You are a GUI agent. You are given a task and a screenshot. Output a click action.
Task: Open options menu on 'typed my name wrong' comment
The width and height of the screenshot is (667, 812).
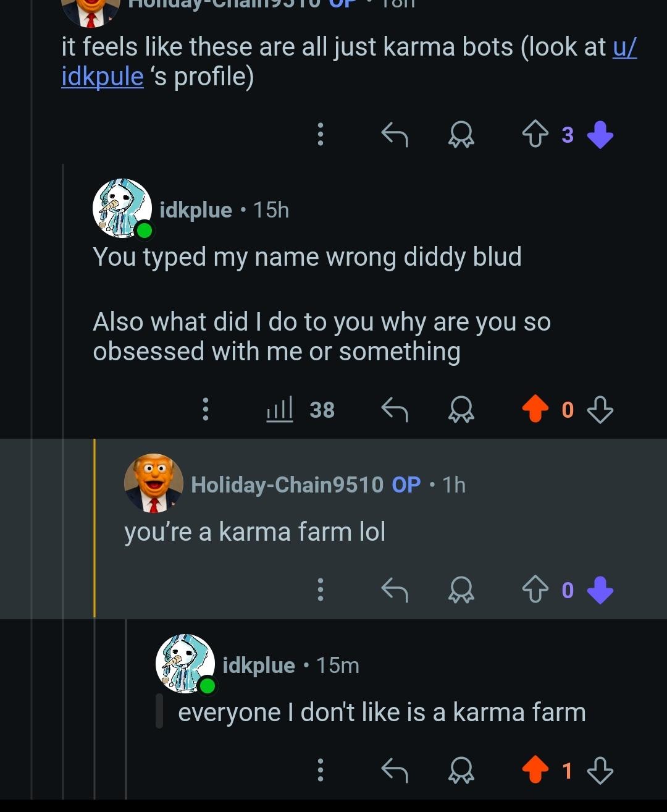[x=206, y=409]
